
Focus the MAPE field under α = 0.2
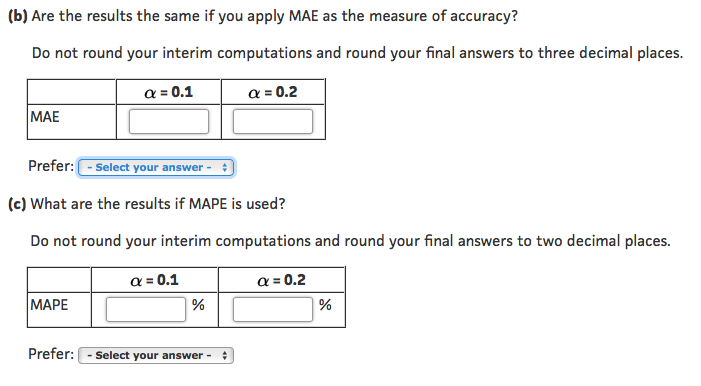pos(273,309)
